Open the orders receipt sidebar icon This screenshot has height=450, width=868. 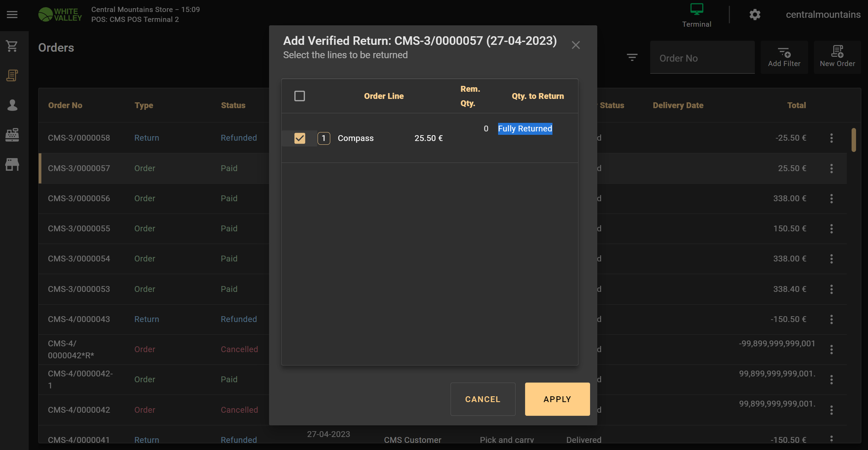12,76
